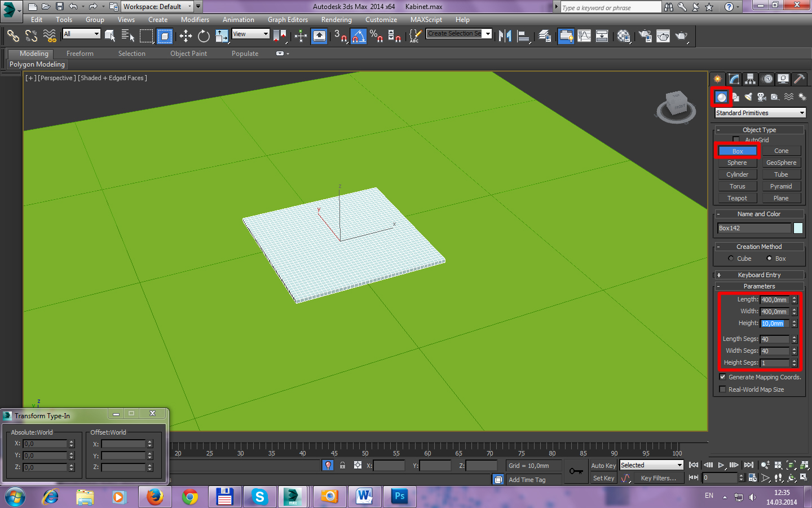
Task: Click the Box142 object color swatch
Action: coord(798,228)
